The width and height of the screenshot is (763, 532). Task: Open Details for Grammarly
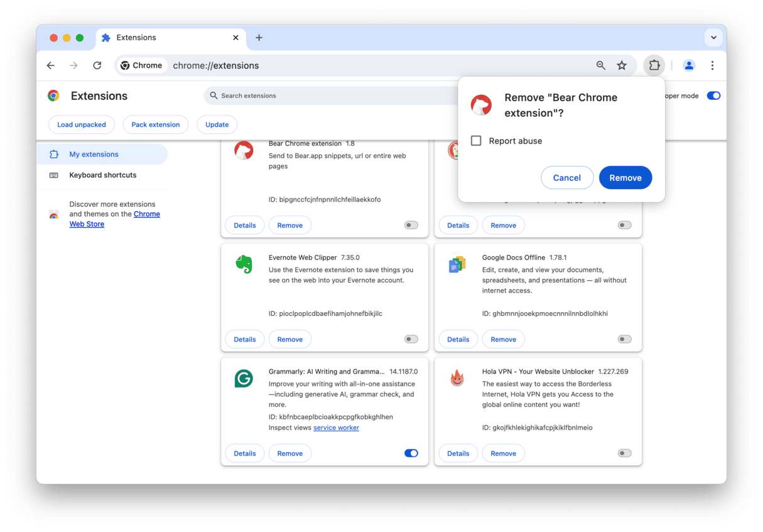[x=245, y=453]
